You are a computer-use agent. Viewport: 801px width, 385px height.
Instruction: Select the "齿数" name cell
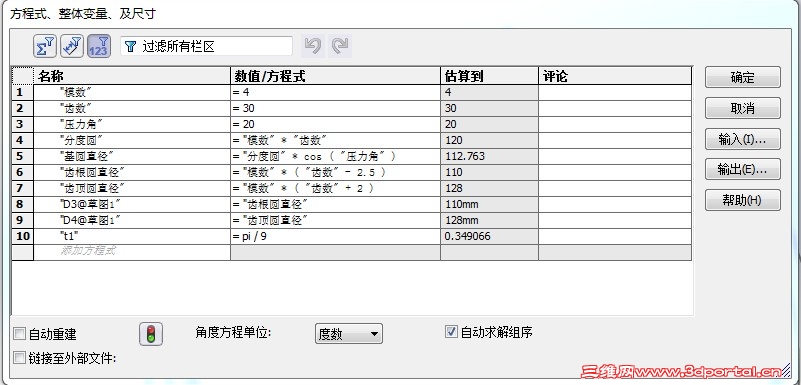(x=132, y=108)
